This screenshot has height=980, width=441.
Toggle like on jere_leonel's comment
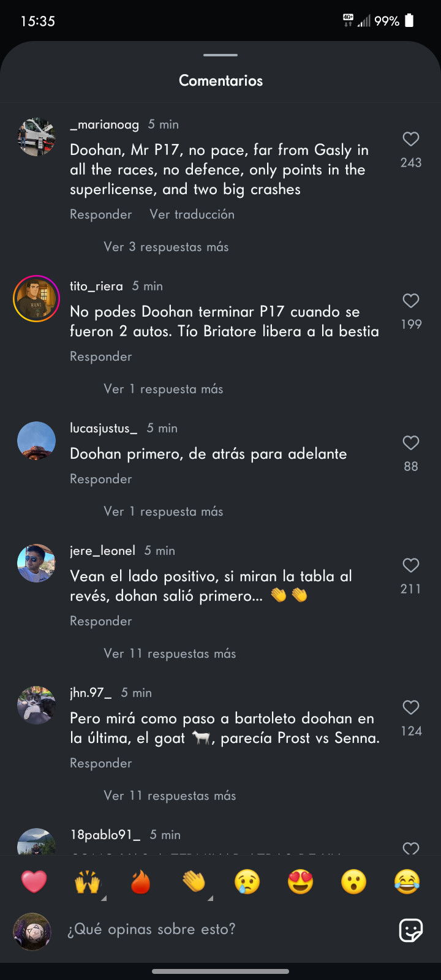[x=410, y=565]
